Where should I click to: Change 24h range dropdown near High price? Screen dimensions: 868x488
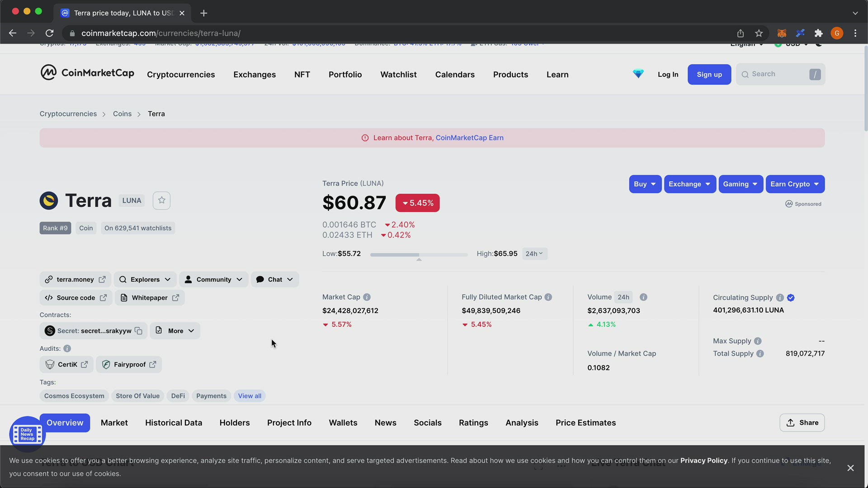[534, 254]
